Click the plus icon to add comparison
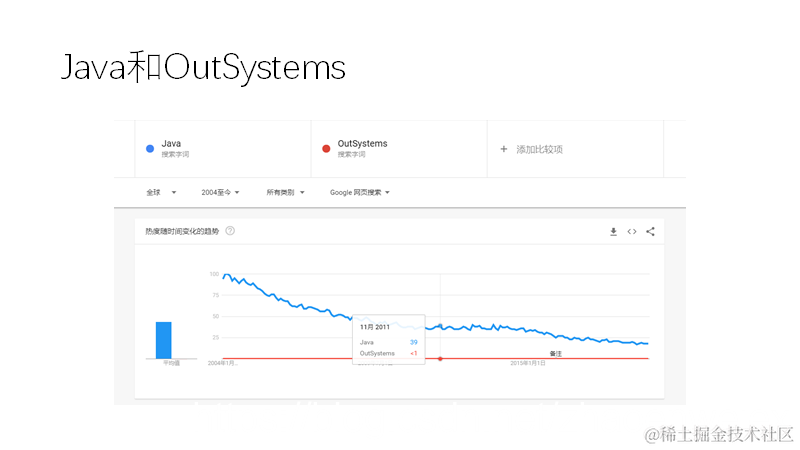Screen dimensions: 800x450 pyautogui.click(x=504, y=149)
